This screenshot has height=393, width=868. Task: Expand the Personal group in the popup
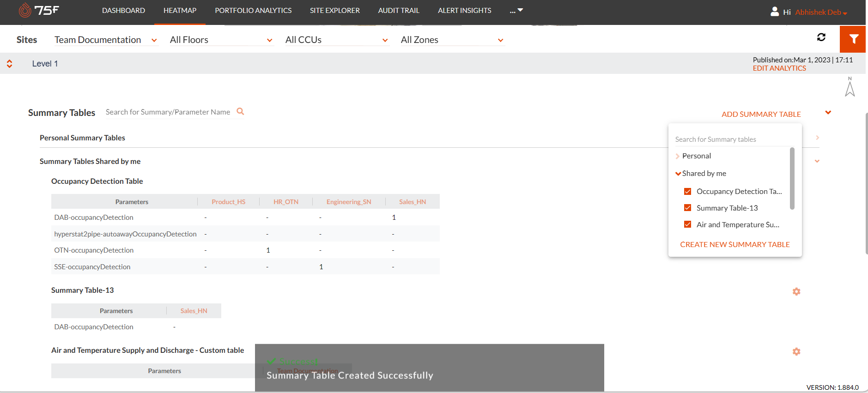pyautogui.click(x=678, y=156)
